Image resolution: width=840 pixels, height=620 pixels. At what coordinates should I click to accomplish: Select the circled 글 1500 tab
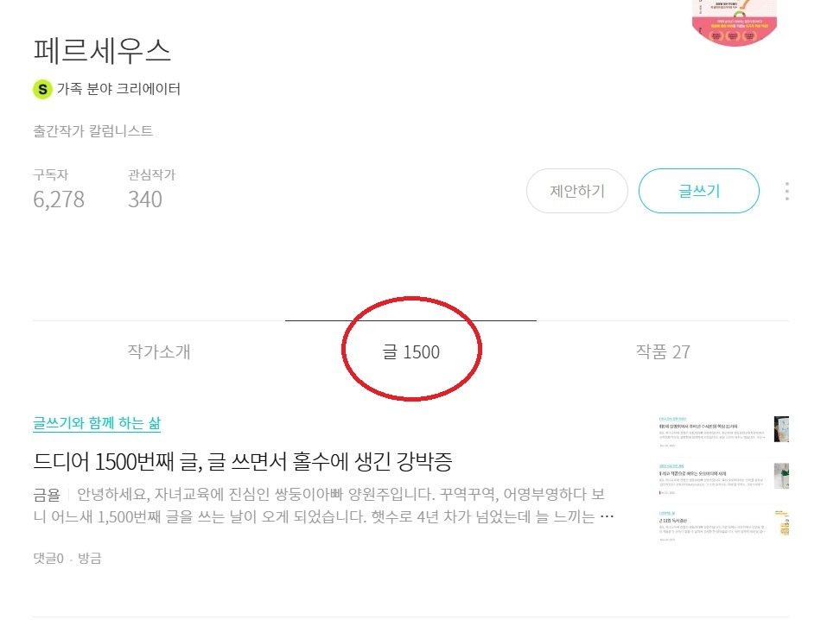coord(412,351)
